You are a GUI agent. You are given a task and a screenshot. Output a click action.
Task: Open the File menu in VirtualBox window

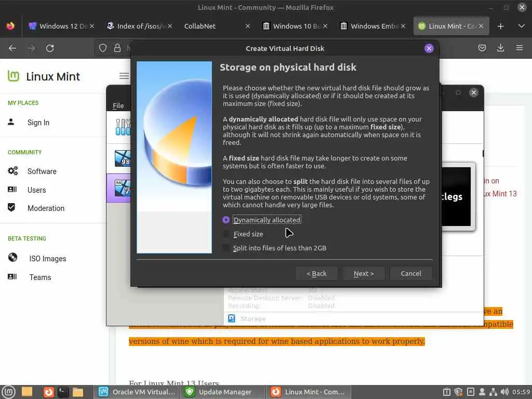point(118,105)
